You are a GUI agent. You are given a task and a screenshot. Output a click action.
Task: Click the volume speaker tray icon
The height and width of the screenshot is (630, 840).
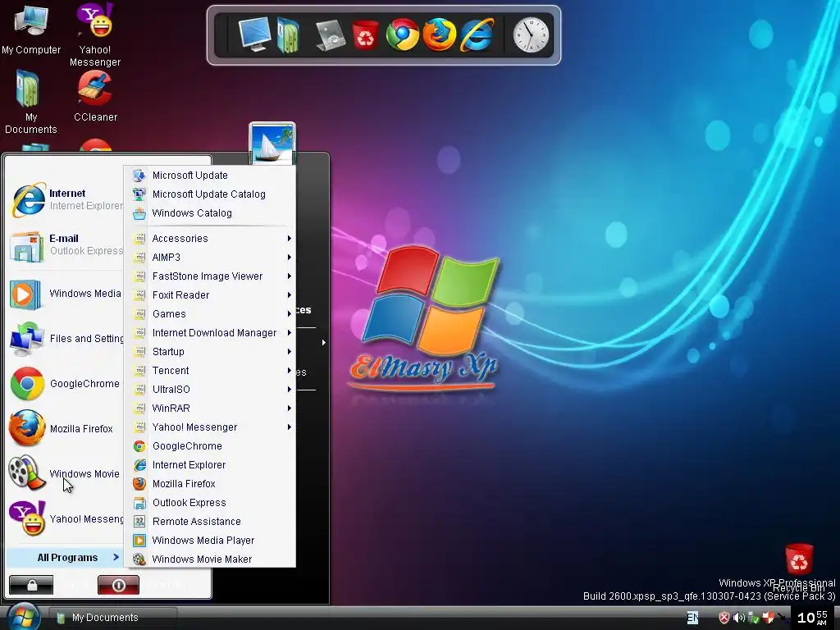739,619
